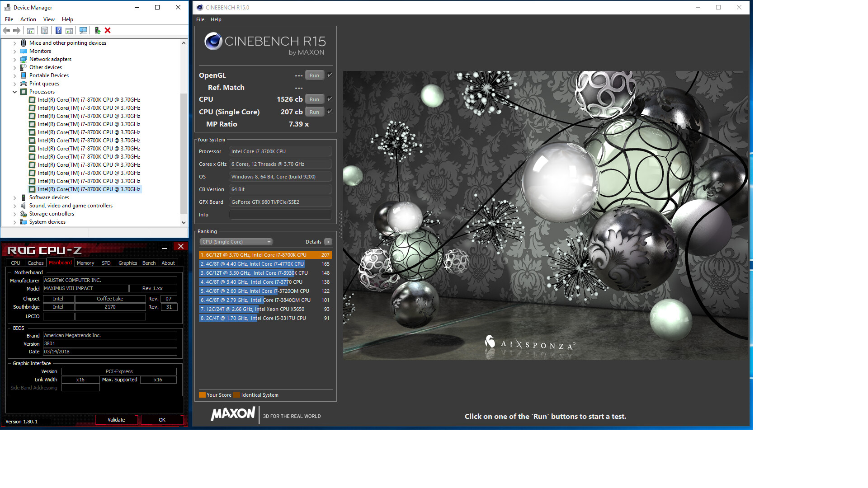Click the Network adapters category icon

[24, 59]
